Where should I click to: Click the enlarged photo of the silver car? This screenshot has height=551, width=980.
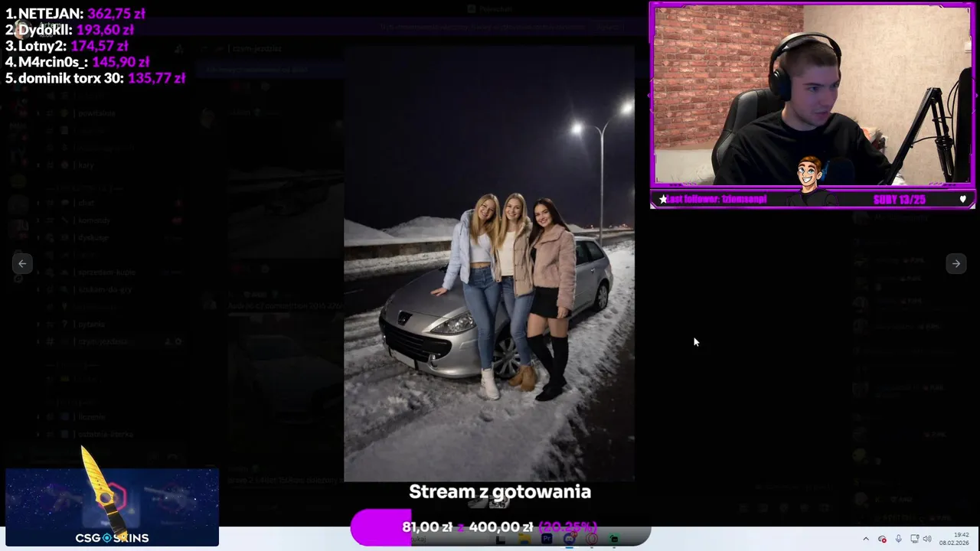click(488, 262)
